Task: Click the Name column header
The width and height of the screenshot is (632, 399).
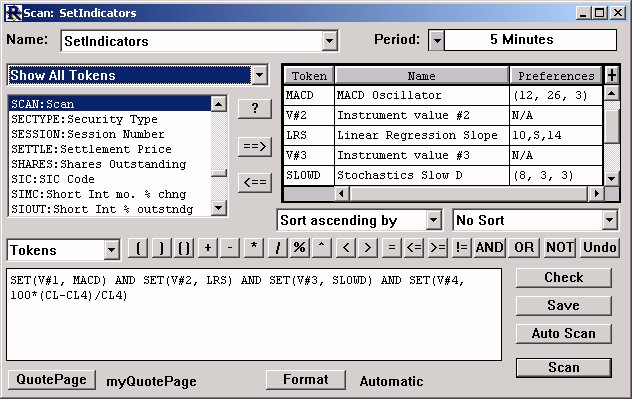Action: click(x=422, y=76)
